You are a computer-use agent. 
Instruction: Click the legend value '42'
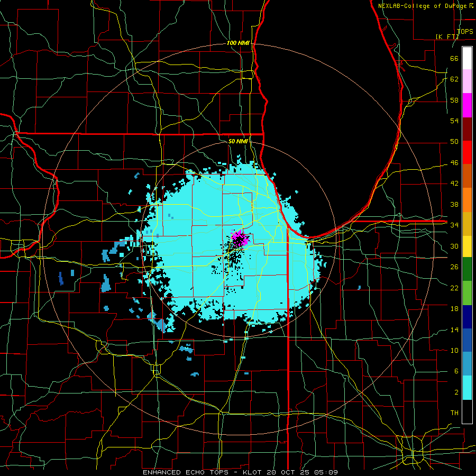coord(454,184)
